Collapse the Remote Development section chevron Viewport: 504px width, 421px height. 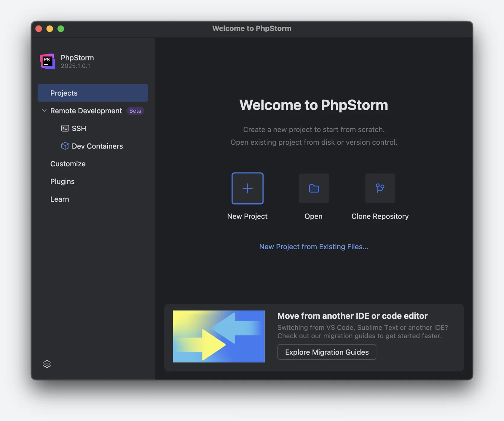pyautogui.click(x=44, y=111)
